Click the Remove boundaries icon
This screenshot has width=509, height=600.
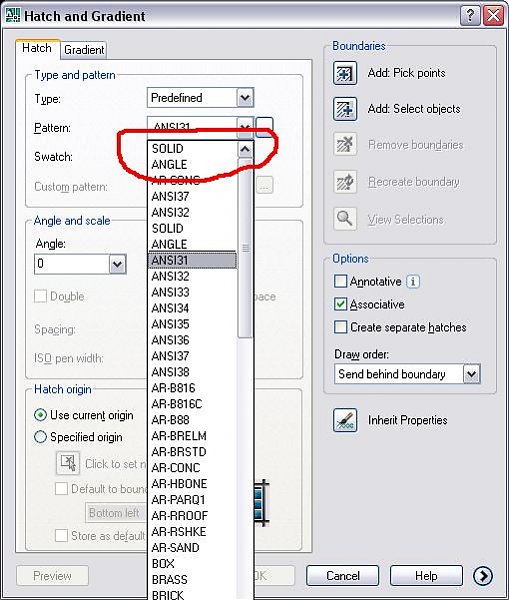[x=345, y=144]
